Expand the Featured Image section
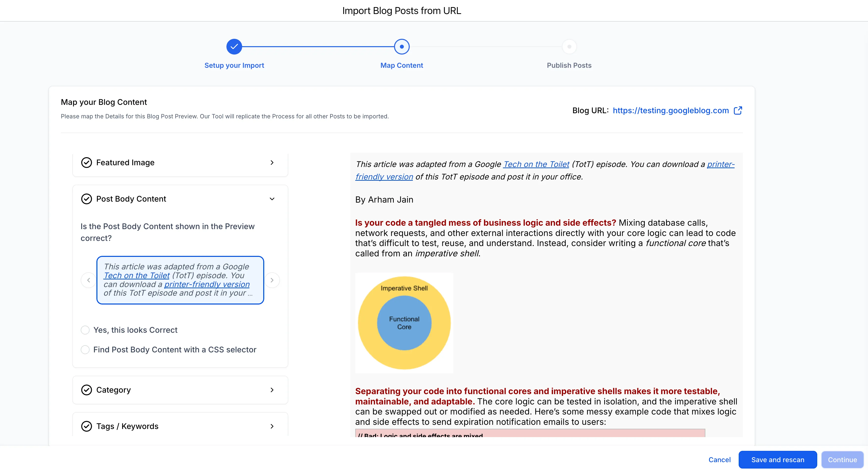Viewport: 868px width, 470px height. coord(272,162)
